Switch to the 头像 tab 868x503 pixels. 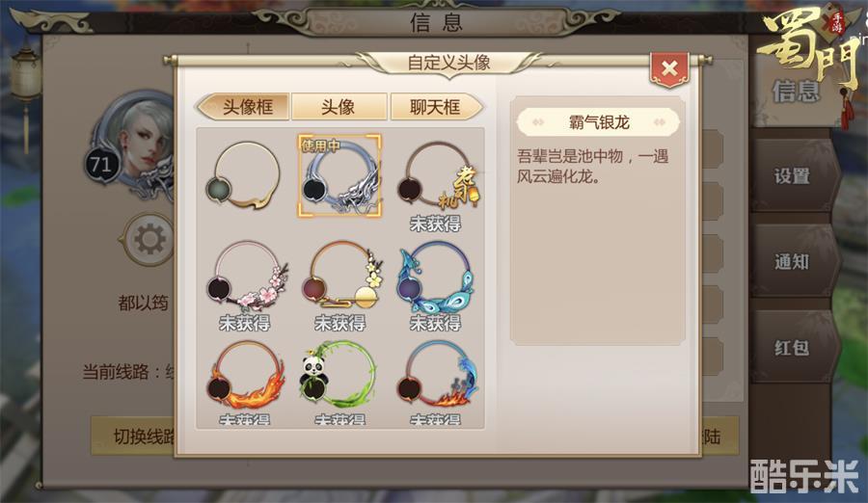tap(339, 107)
